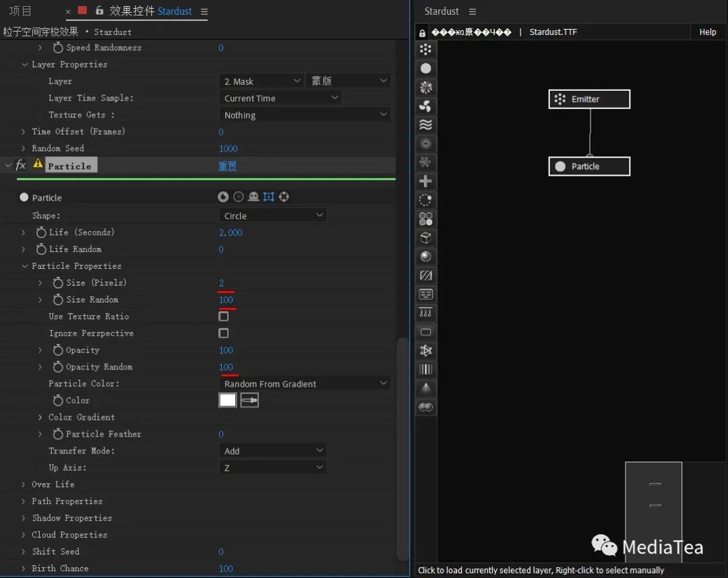Click 重置 reset link for Particle effect

pyautogui.click(x=228, y=166)
